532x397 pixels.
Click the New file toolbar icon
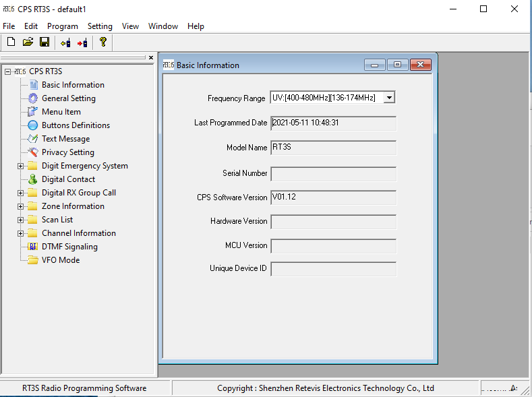coord(11,42)
